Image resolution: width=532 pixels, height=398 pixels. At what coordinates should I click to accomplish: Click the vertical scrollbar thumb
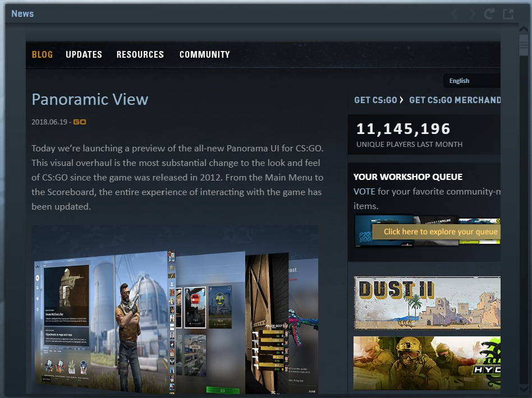tap(524, 45)
